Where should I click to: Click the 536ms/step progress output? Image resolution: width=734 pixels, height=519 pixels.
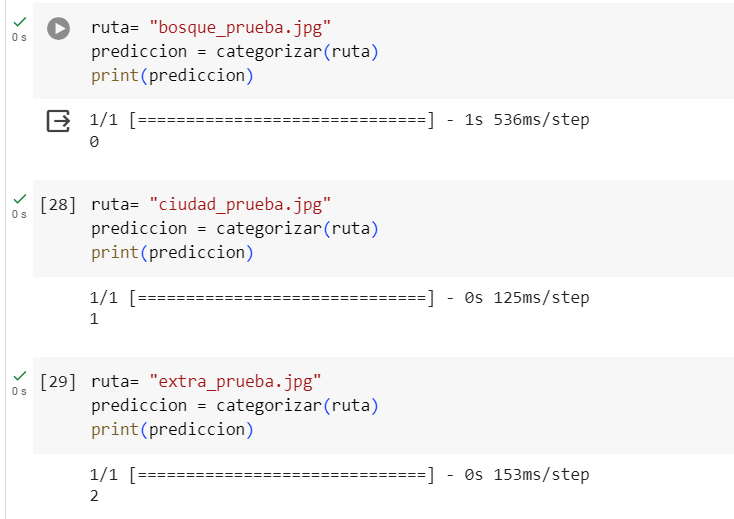(x=339, y=120)
